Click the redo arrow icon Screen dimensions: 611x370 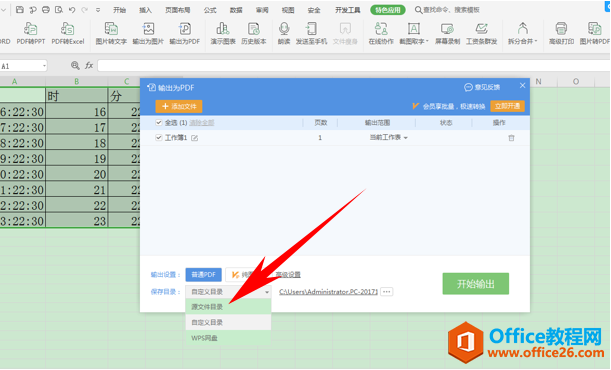point(84,10)
